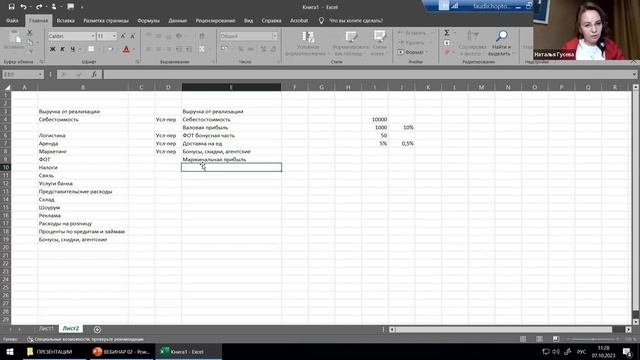640x360 pixels.
Task: Open Cell Styles gallery
Action: click(379, 43)
